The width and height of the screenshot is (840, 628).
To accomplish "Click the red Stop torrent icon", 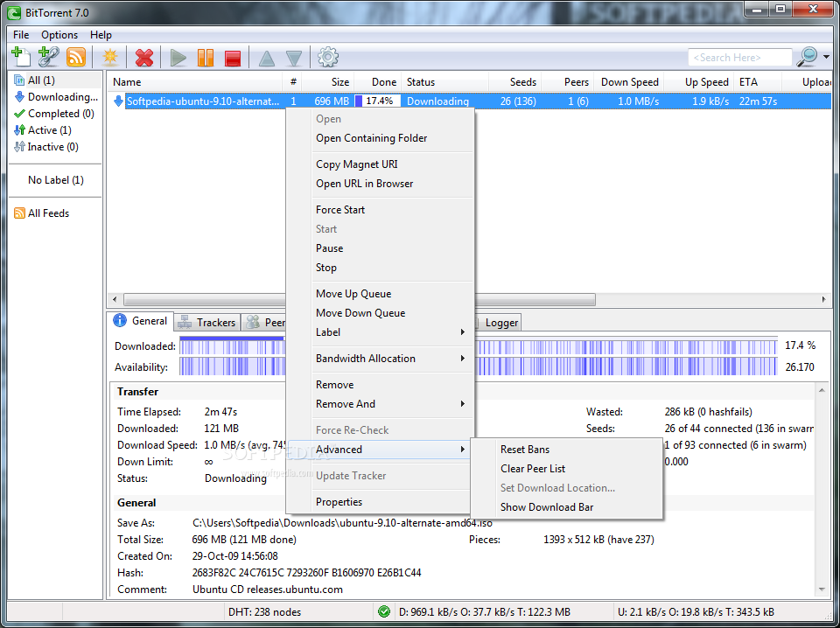I will [x=233, y=58].
